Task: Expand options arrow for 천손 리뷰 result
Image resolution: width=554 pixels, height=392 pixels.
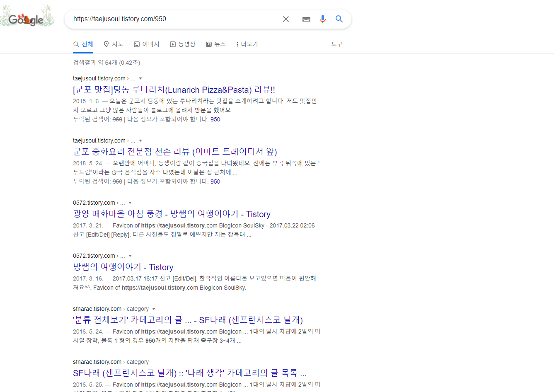Action: [140, 140]
